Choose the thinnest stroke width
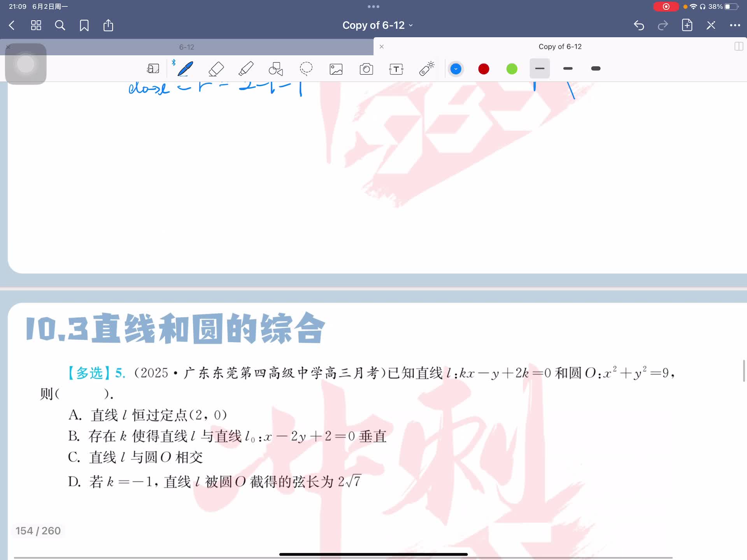The width and height of the screenshot is (747, 560). (540, 68)
